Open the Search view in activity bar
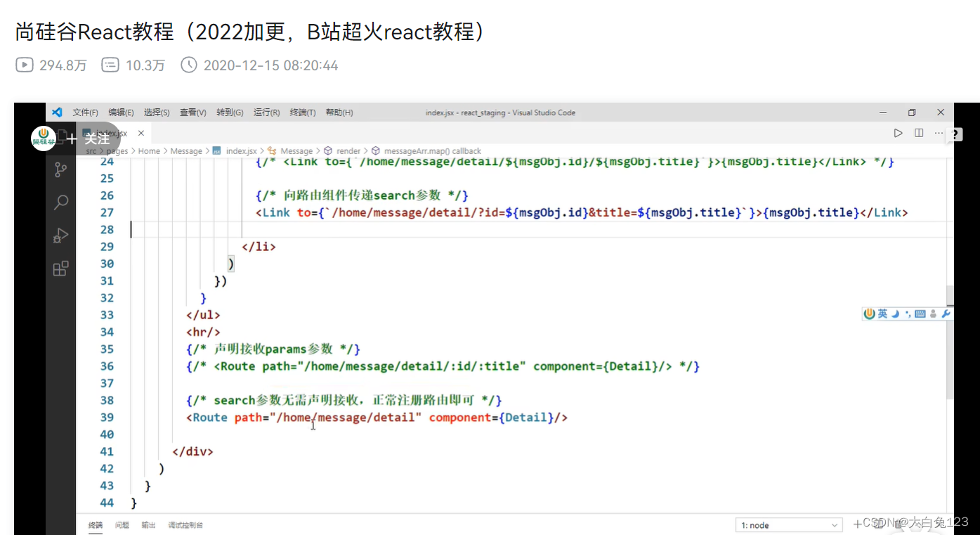The image size is (980, 535). click(61, 203)
